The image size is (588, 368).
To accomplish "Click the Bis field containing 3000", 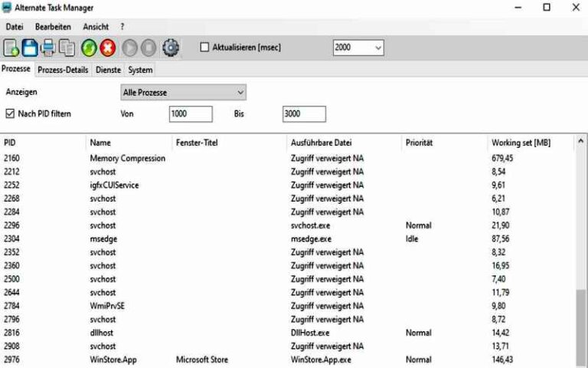I will click(x=304, y=113).
